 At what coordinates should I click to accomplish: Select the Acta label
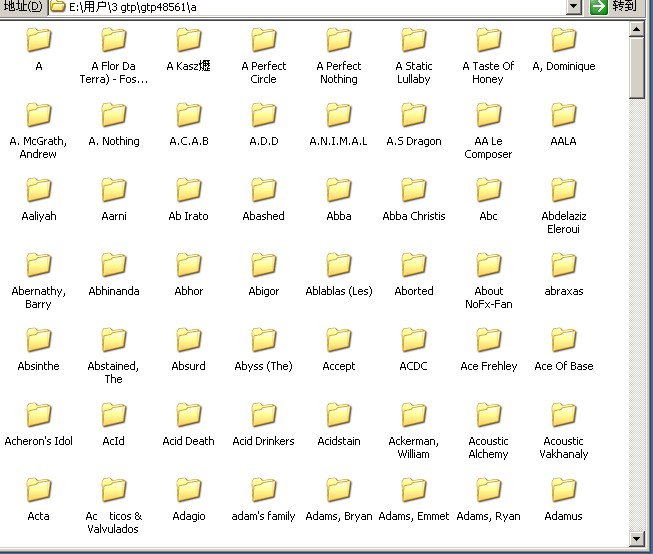tap(39, 516)
